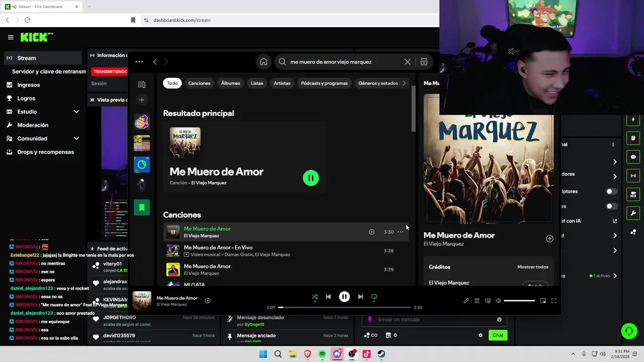Open emoji picker in chat input

499,319
